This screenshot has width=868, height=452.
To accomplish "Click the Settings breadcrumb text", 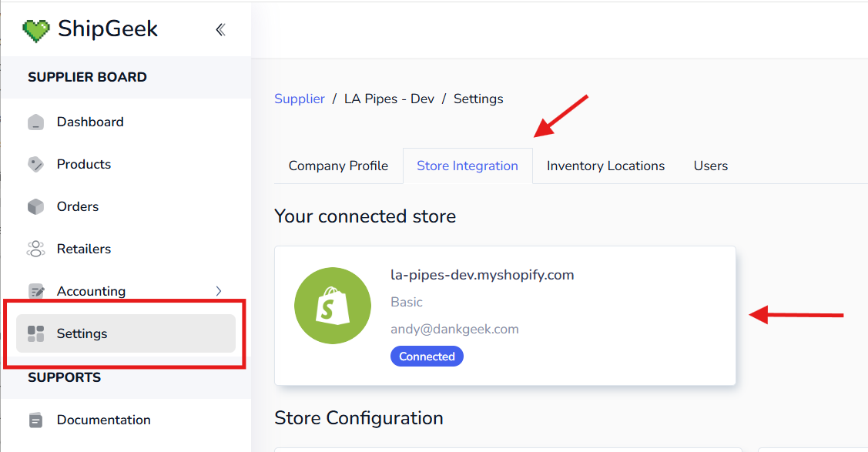I will tap(478, 99).
